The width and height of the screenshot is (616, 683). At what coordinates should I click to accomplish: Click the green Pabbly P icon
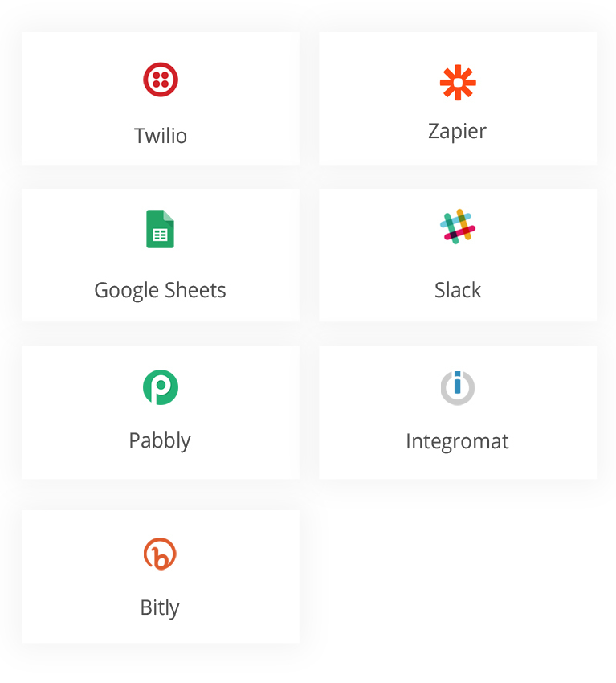point(160,387)
